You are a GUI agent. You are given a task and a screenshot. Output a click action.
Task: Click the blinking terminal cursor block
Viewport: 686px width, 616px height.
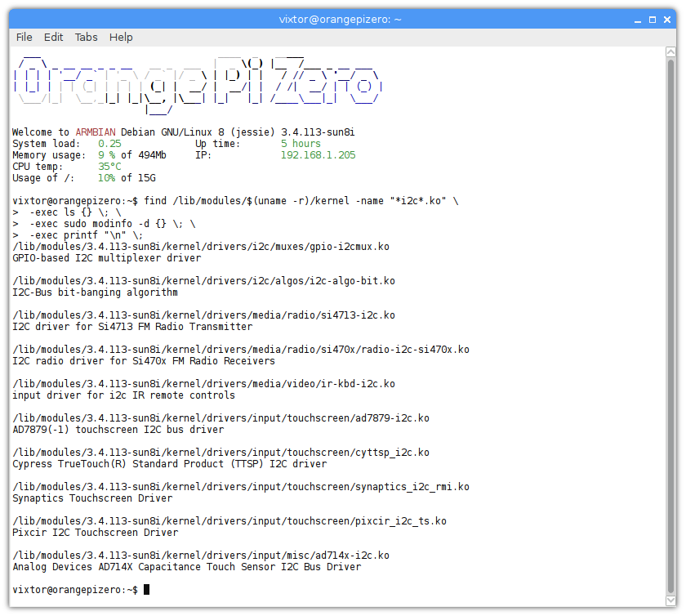pyautogui.click(x=146, y=589)
